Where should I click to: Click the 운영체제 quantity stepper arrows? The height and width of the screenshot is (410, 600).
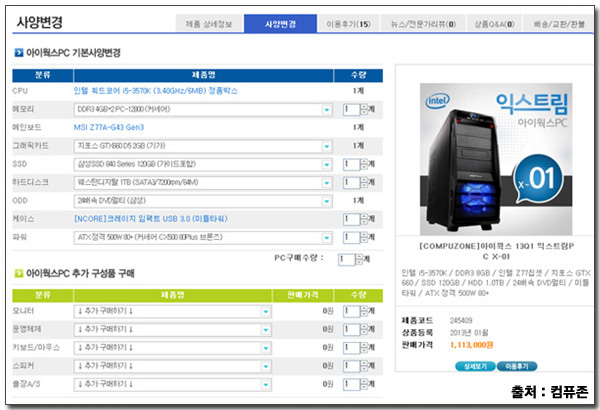(364, 329)
